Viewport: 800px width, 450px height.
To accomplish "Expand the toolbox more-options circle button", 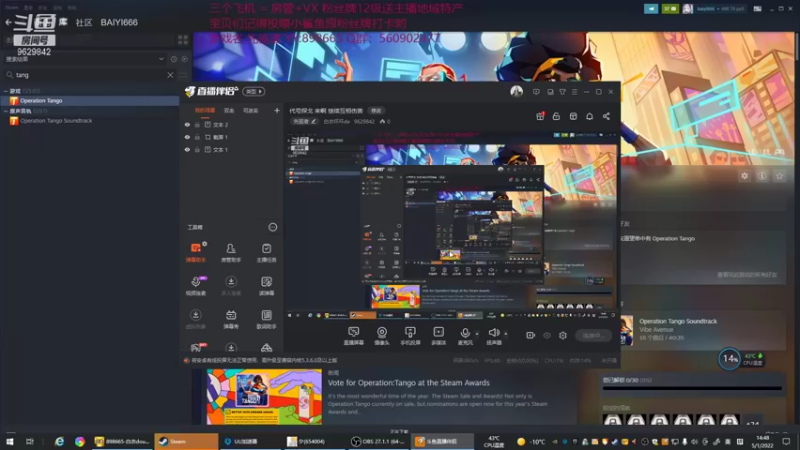I will 273,227.
